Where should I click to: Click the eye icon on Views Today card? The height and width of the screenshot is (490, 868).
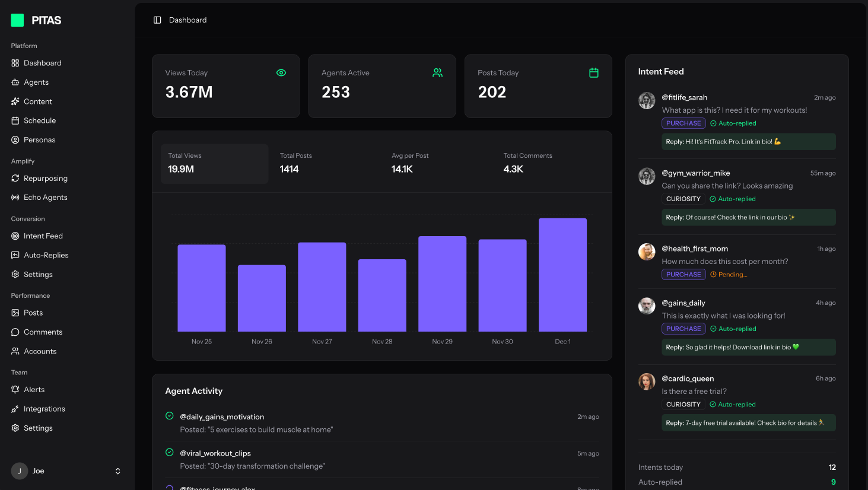[x=281, y=72]
